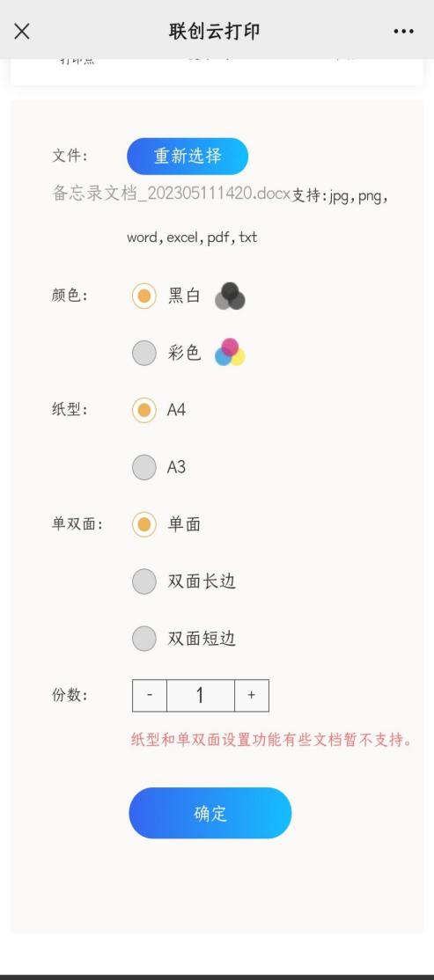The image size is (434, 980).
Task: Click the 联创云打印 page title
Action: click(x=215, y=32)
